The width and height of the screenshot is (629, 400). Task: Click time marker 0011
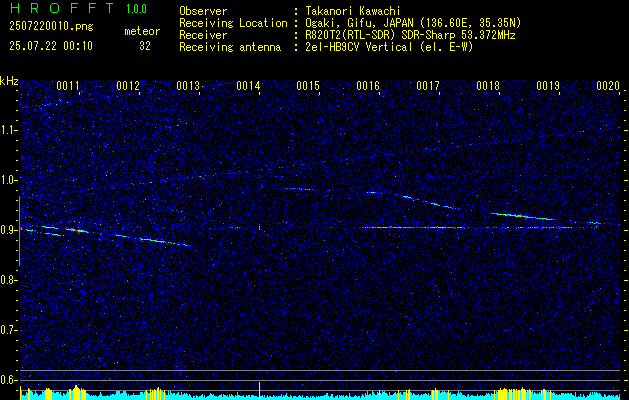pyautogui.click(x=68, y=86)
